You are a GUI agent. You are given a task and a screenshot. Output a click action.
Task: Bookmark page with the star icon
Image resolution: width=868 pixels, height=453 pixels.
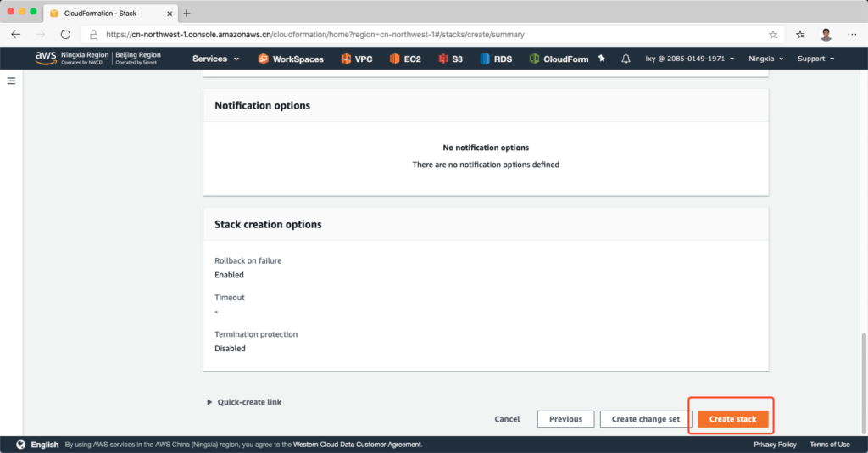(773, 35)
